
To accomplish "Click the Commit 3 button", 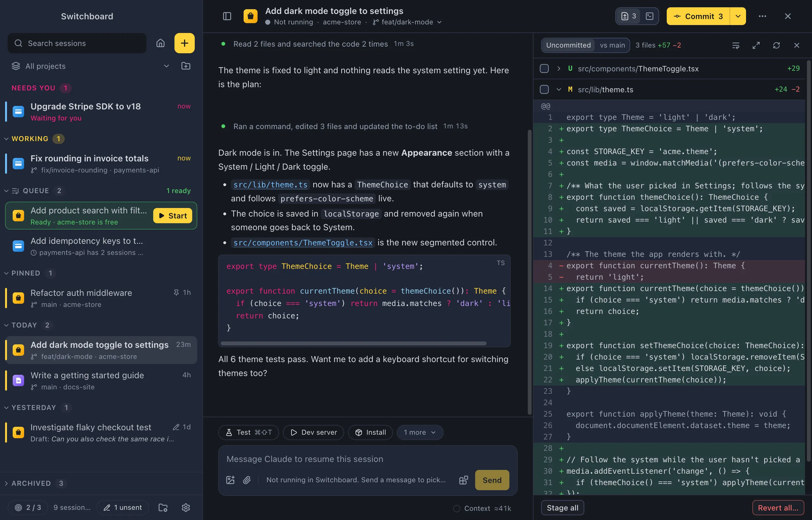I will (x=698, y=16).
